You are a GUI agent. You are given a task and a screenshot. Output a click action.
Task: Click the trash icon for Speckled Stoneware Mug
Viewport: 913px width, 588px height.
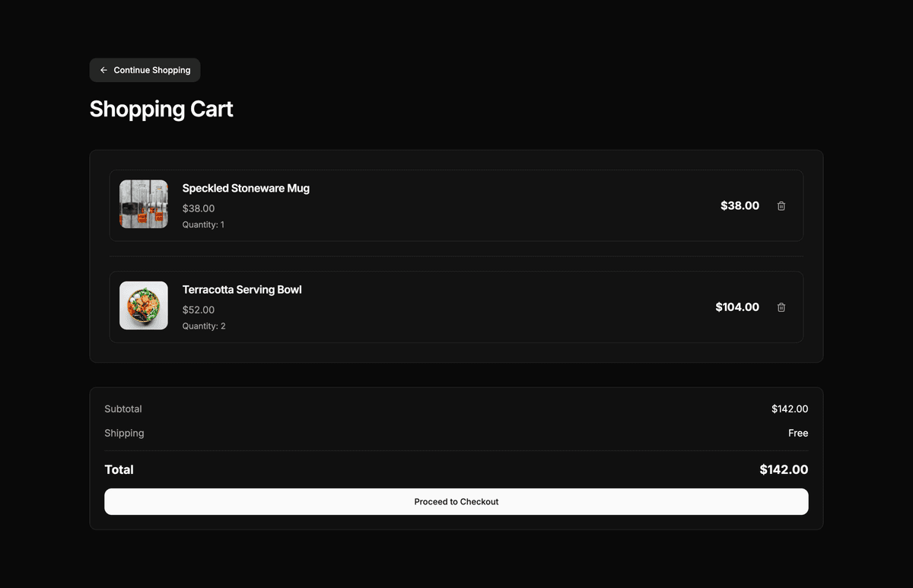[x=781, y=205]
